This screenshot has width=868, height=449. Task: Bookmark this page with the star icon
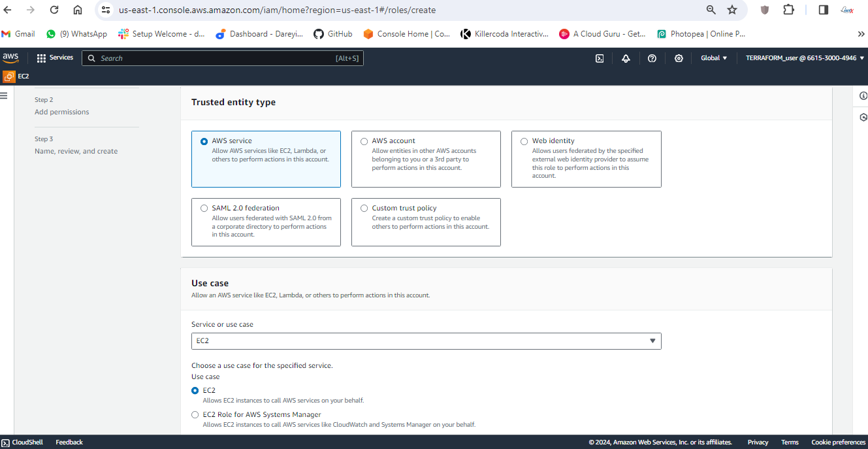(732, 10)
